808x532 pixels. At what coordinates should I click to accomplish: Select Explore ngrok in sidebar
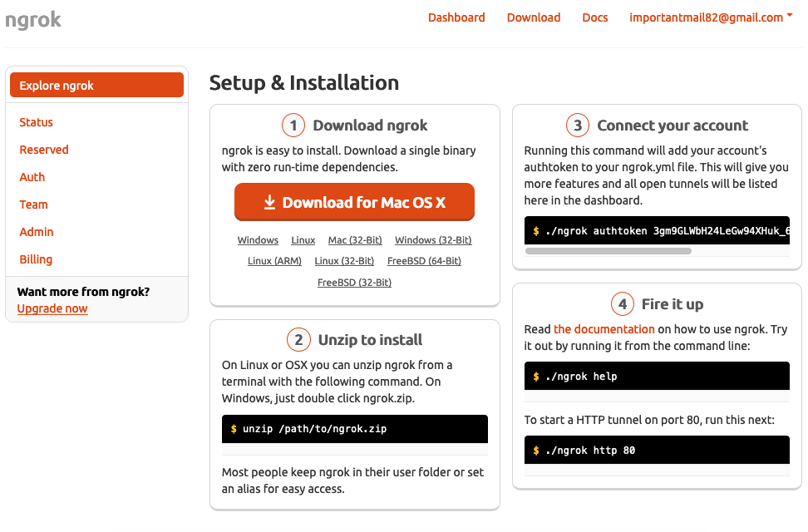click(x=97, y=85)
